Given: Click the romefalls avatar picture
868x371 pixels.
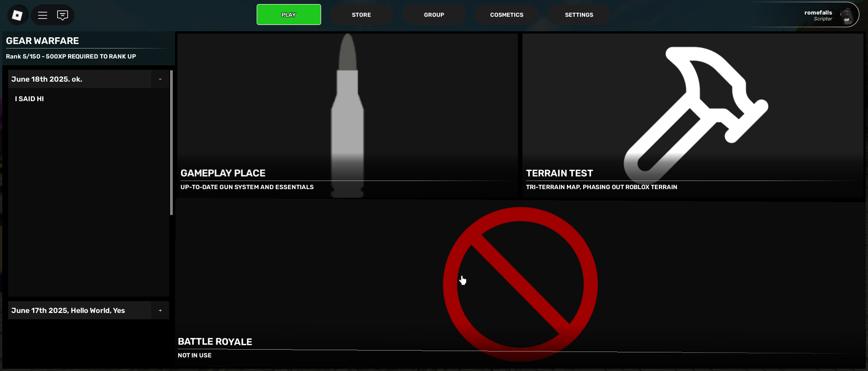Looking at the screenshot, I should pos(847,15).
